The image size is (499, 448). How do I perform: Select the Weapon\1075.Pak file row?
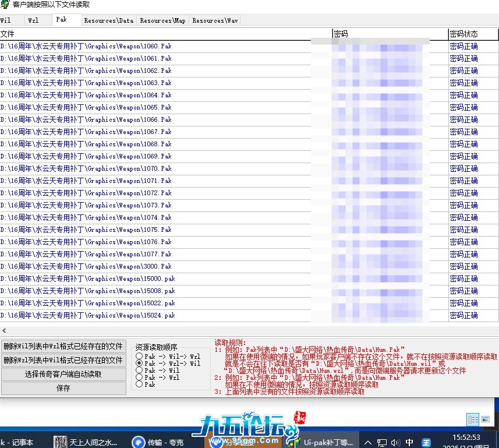(x=249, y=230)
